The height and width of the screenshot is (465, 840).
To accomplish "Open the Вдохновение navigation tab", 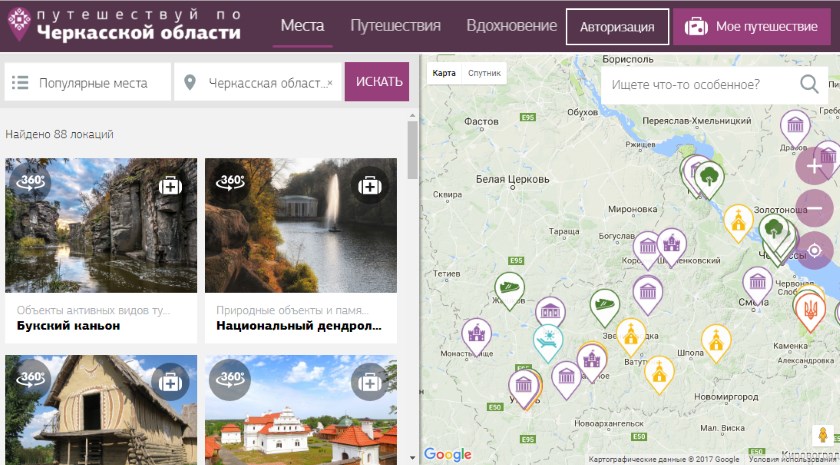I will click(512, 26).
